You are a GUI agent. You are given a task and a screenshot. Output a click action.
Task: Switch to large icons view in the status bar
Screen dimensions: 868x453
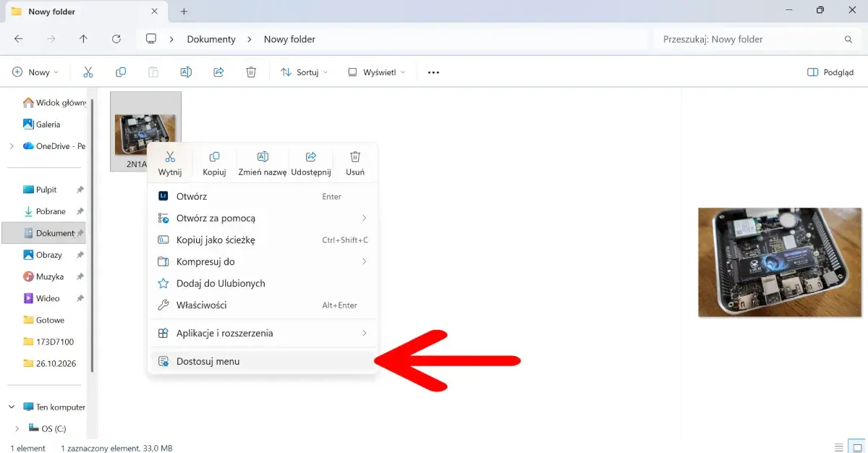click(856, 448)
